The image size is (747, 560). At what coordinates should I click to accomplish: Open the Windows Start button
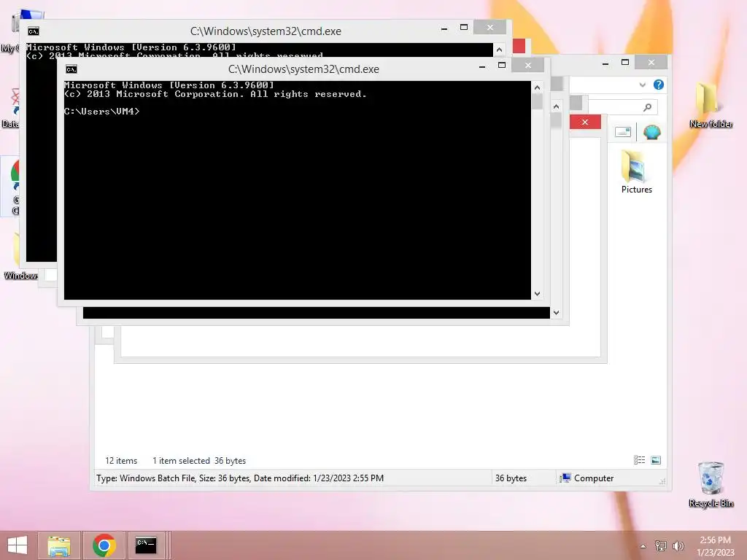18,545
